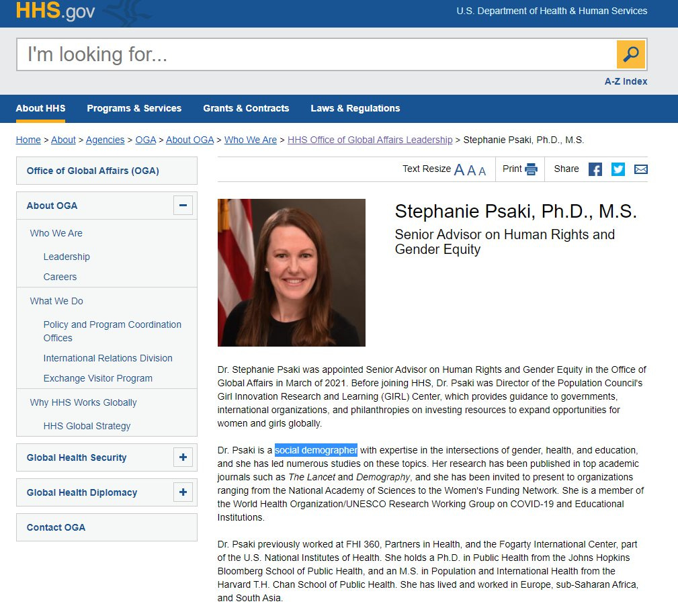Image resolution: width=678 pixels, height=616 pixels.
Task: Click the 'Text Resize' label
Action: point(427,169)
